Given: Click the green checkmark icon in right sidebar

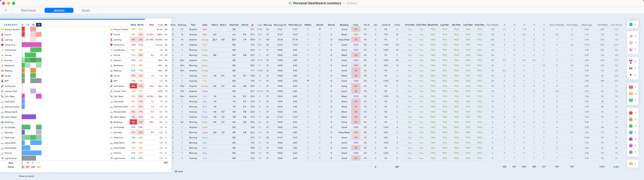Looking at the screenshot, I should [x=631, y=100].
